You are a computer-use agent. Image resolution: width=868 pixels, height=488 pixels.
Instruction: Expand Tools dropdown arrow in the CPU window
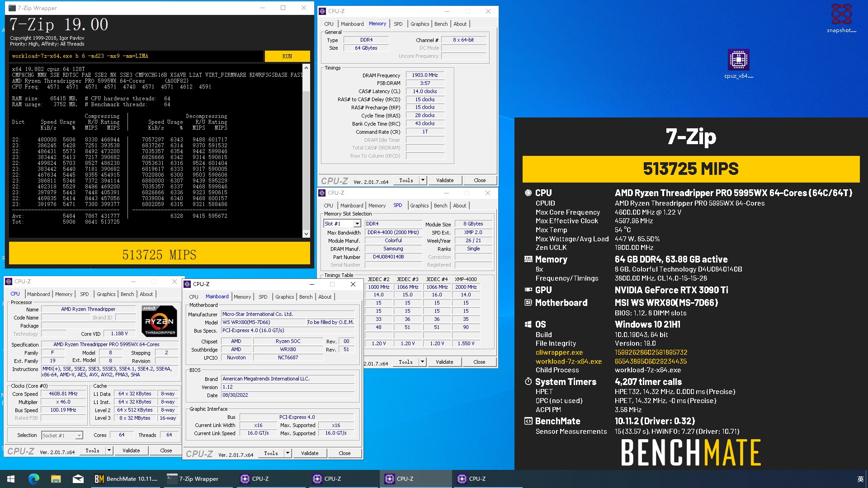109,450
